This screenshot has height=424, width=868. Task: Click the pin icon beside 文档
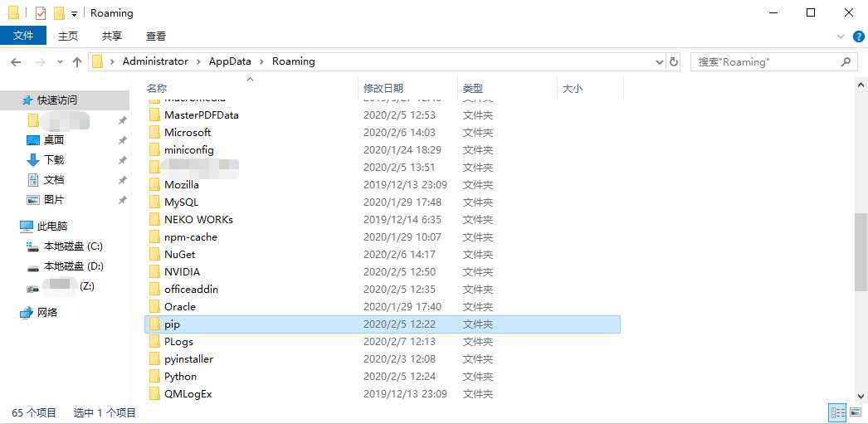122,180
